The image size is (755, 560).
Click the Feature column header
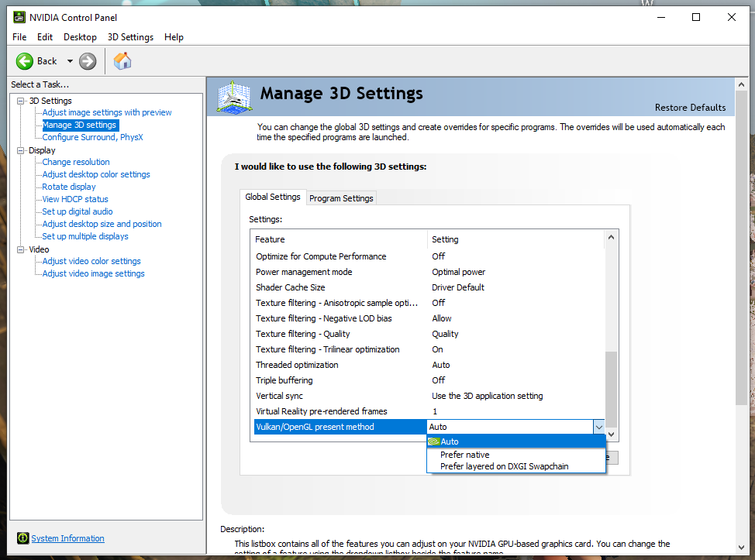tap(340, 239)
